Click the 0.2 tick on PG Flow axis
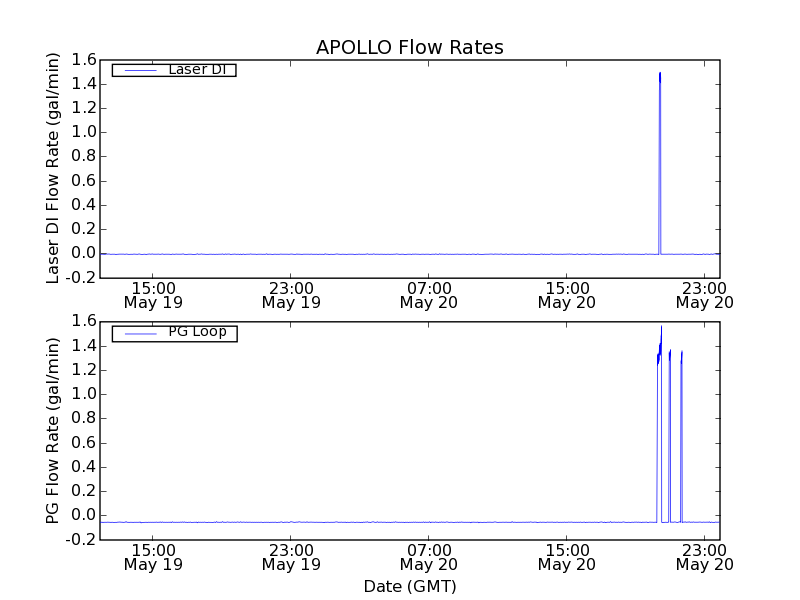Viewport: 800px width, 600px height. click(84, 491)
